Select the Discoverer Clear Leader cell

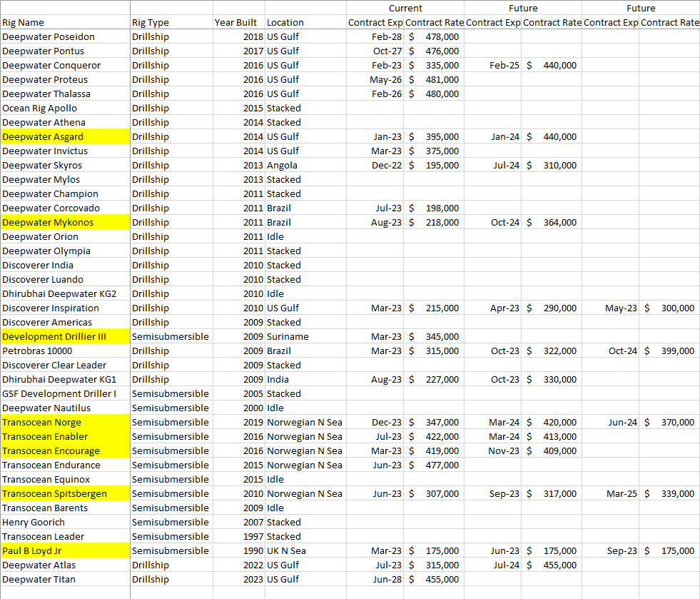coord(65,366)
